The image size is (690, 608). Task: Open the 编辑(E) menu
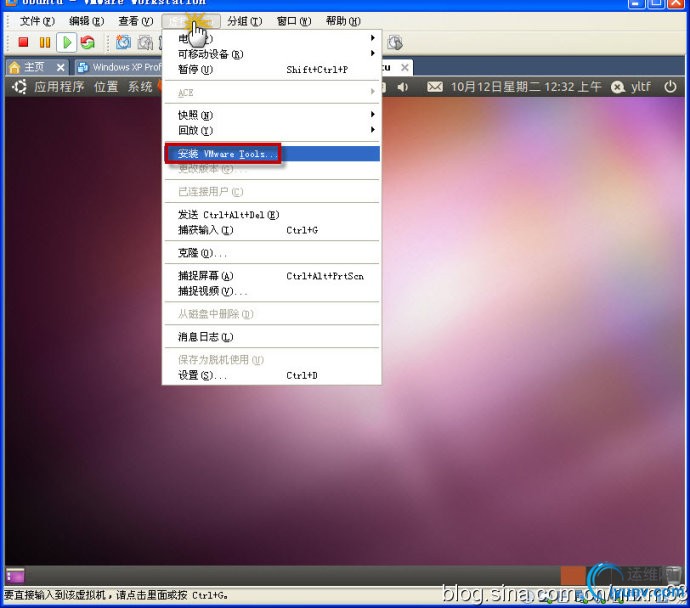(87, 21)
